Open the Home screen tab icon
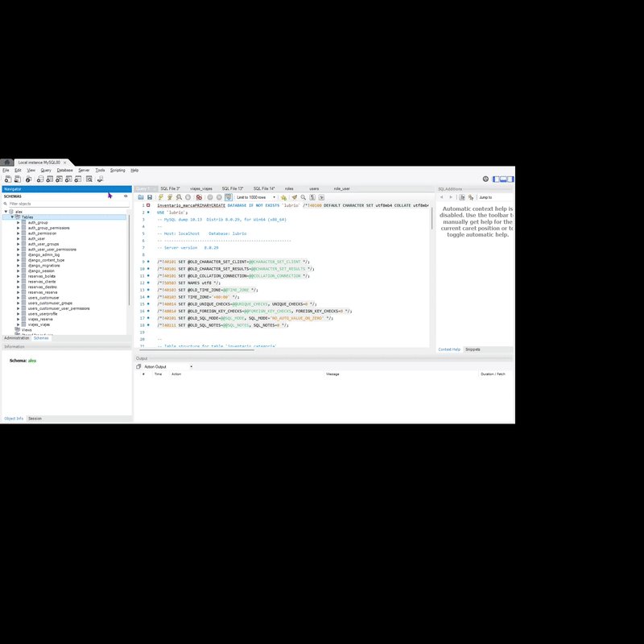This screenshot has height=644, width=644. pyautogui.click(x=7, y=163)
